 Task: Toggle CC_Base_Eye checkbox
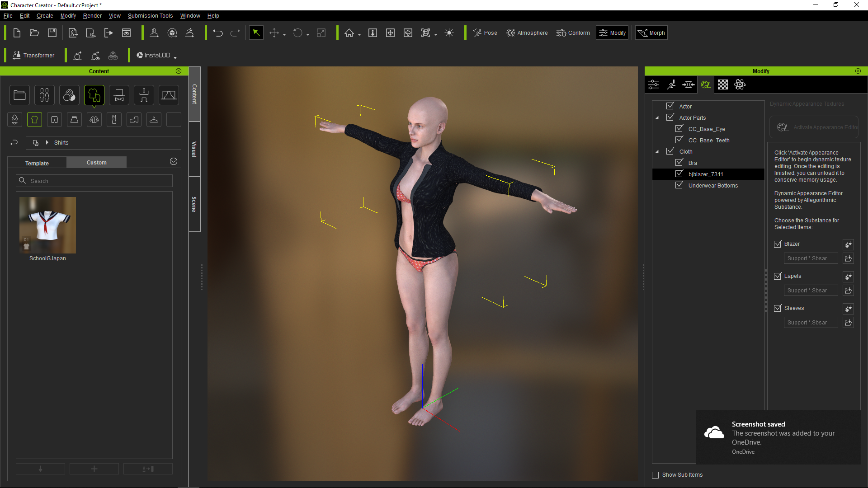pos(679,129)
